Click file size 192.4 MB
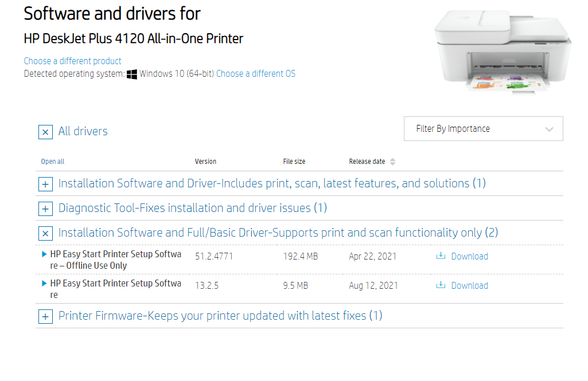588x381 pixels. pos(301,256)
